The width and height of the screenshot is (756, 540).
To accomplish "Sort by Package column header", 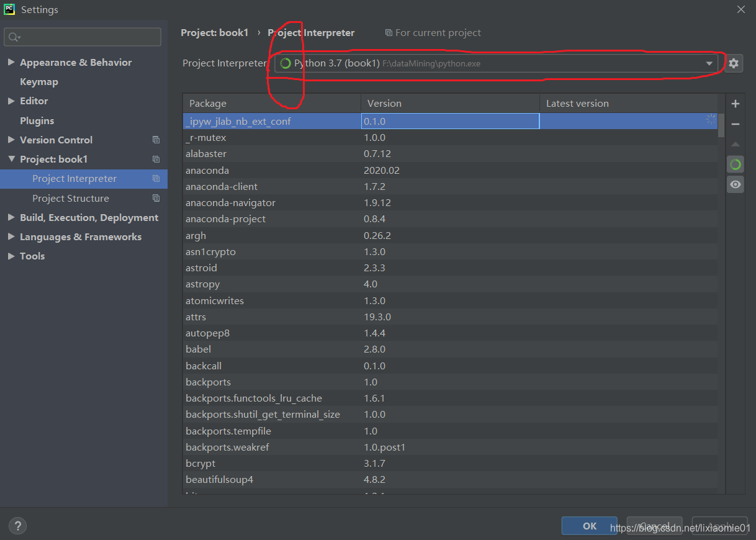I will pos(272,104).
